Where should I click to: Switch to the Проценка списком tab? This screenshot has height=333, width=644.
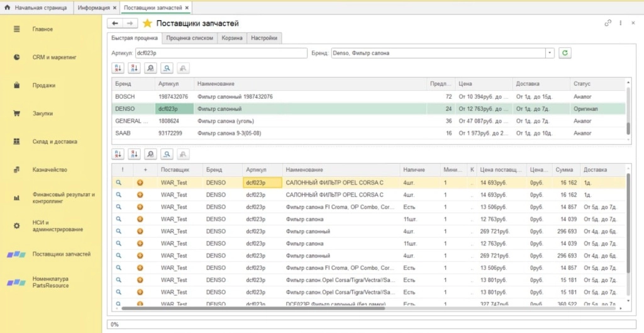pyautogui.click(x=189, y=38)
